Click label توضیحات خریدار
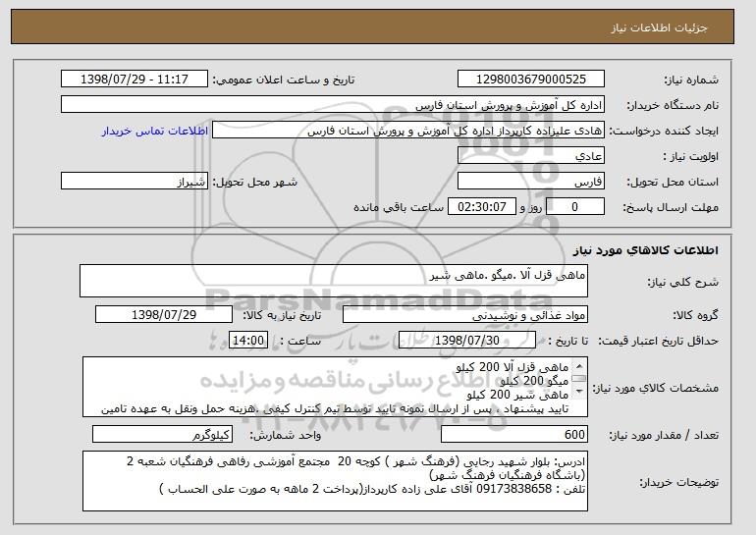This screenshot has width=756, height=535. [678, 482]
